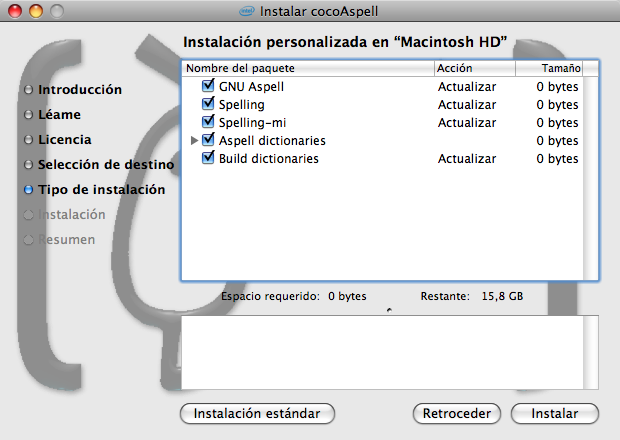Click the Léame step in sidebar
This screenshot has height=440, width=620.
coord(59,115)
